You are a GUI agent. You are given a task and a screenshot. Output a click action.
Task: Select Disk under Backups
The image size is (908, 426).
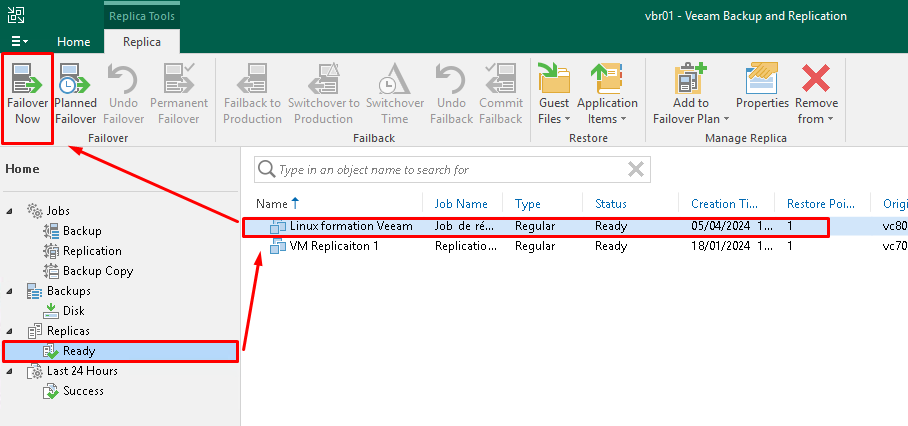pyautogui.click(x=74, y=311)
